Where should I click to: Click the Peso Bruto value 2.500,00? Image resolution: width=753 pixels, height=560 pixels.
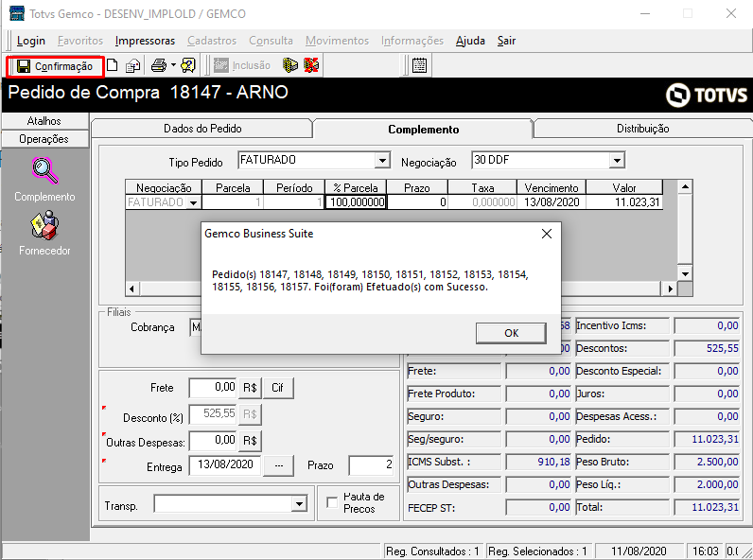(x=707, y=462)
